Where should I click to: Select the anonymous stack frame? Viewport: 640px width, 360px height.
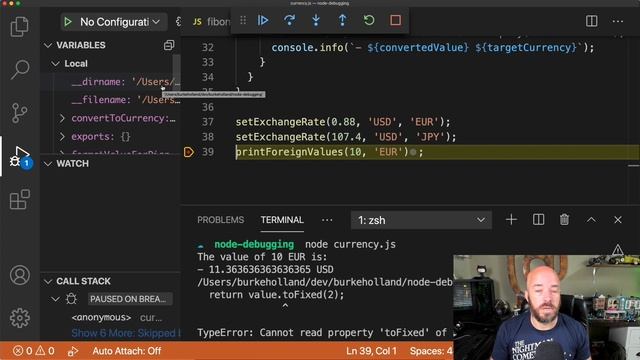tap(101, 318)
